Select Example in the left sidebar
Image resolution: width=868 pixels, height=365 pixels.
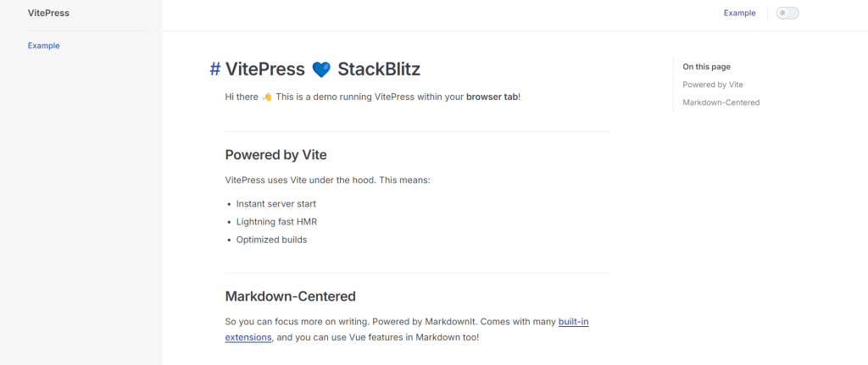pos(43,46)
